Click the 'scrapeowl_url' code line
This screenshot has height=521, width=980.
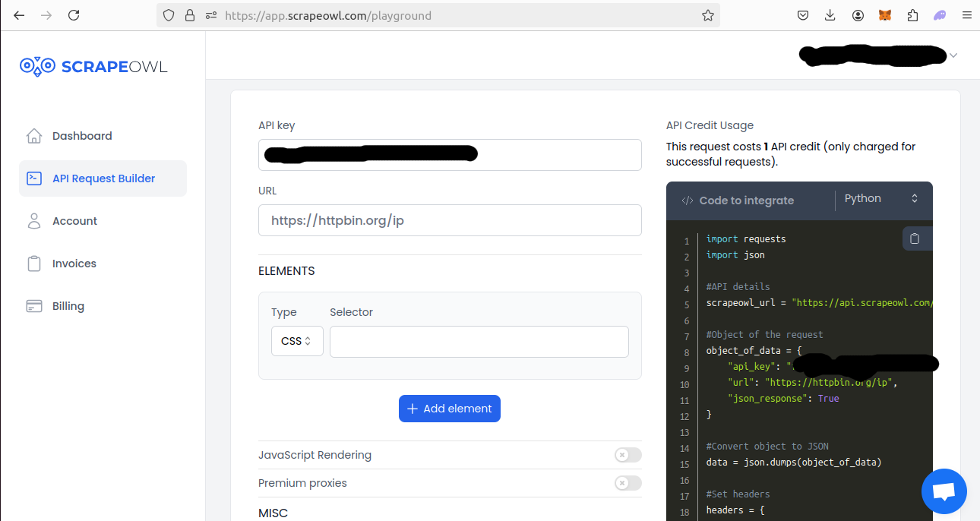click(819, 302)
